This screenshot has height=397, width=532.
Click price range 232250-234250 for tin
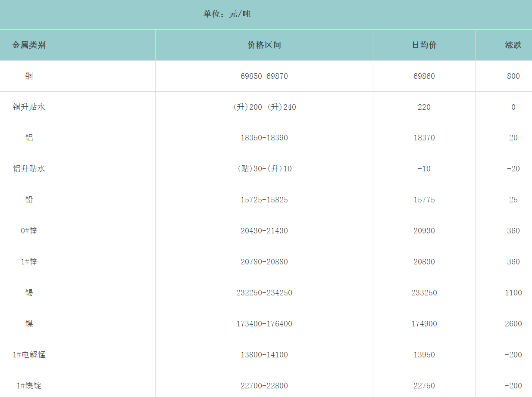pyautogui.click(x=264, y=293)
